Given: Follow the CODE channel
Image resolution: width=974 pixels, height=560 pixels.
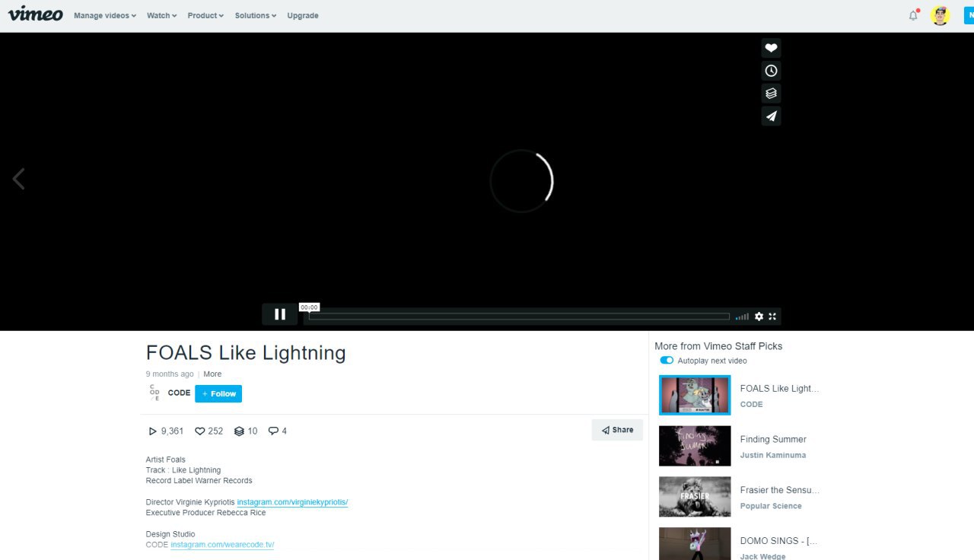Looking at the screenshot, I should click(x=218, y=393).
